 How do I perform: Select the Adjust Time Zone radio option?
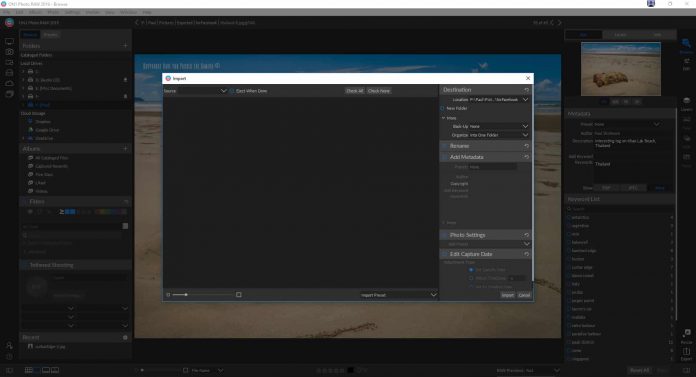coord(471,278)
